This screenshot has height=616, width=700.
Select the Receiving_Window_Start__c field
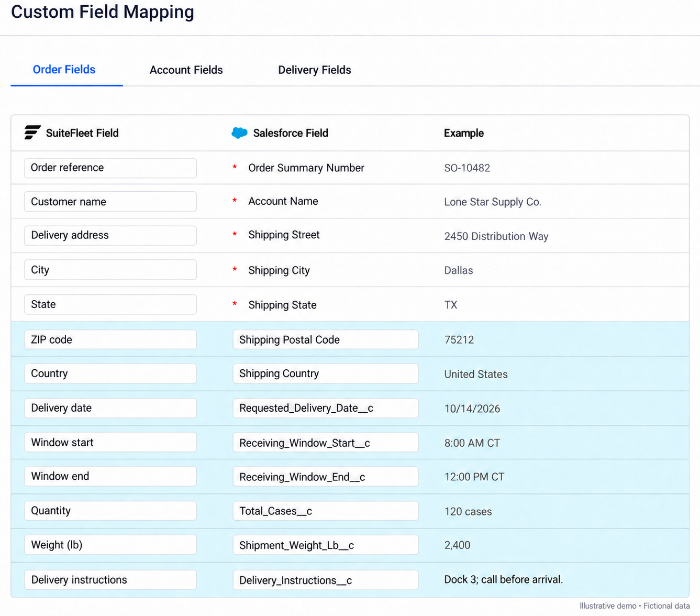(326, 442)
